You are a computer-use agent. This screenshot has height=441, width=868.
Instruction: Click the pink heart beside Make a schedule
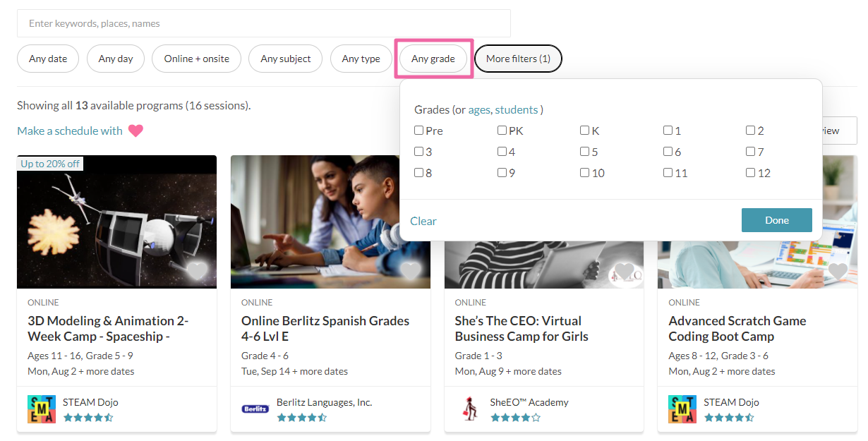[135, 131]
